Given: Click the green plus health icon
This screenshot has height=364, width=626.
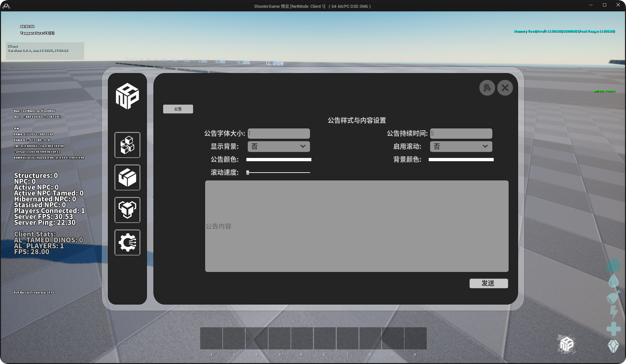Looking at the screenshot, I should point(613,329).
